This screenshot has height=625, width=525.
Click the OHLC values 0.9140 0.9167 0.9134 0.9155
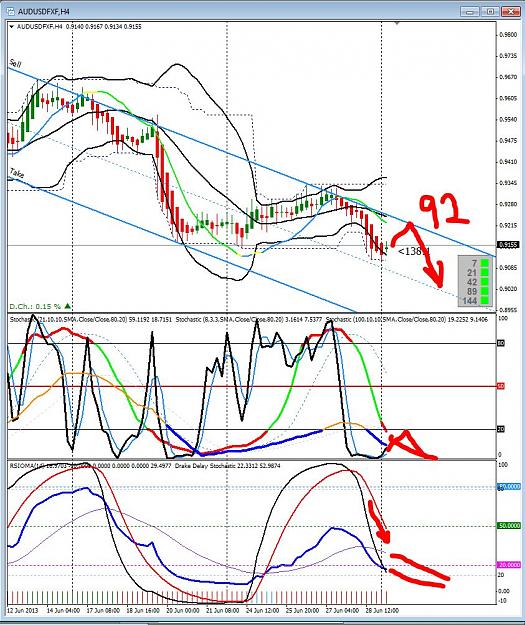[x=103, y=27]
